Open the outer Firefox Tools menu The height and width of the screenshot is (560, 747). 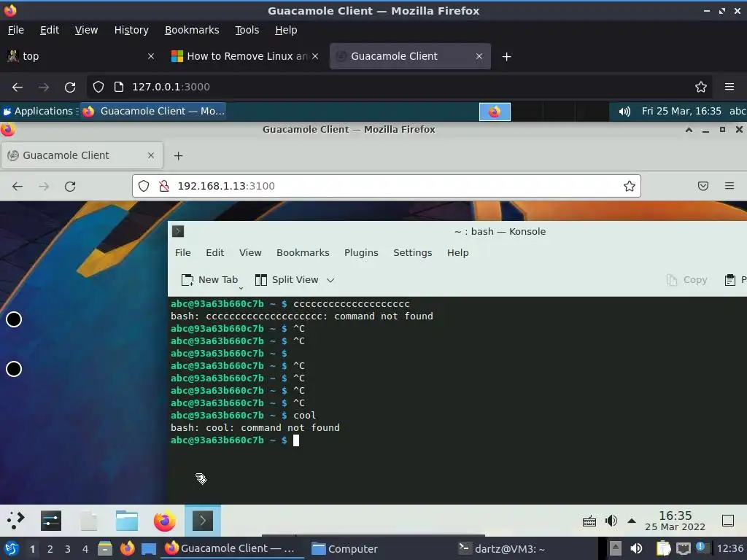[x=247, y=30]
